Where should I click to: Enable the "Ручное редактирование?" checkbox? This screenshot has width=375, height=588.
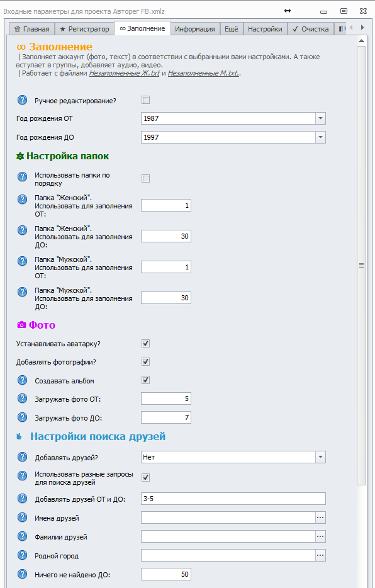145,99
